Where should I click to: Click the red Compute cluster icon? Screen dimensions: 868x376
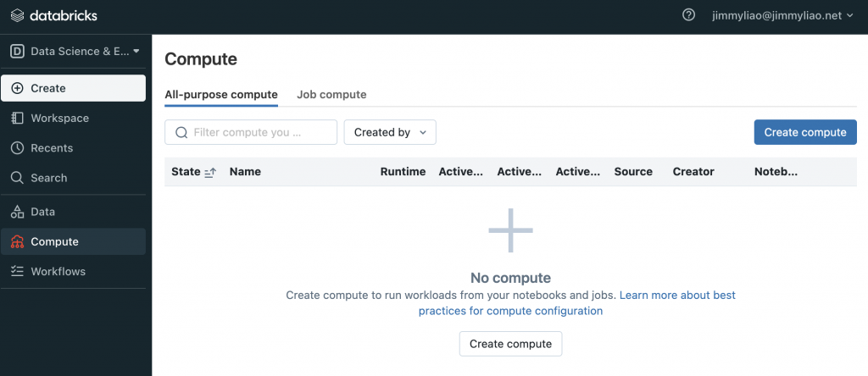point(17,242)
